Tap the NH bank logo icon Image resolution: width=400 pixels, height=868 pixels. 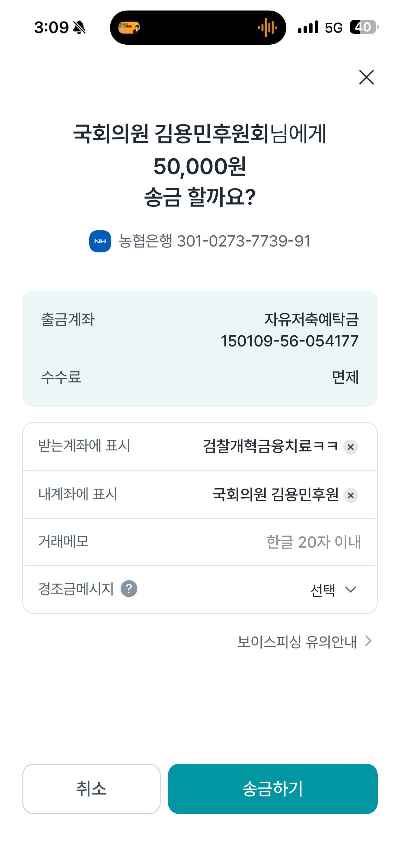tap(100, 241)
